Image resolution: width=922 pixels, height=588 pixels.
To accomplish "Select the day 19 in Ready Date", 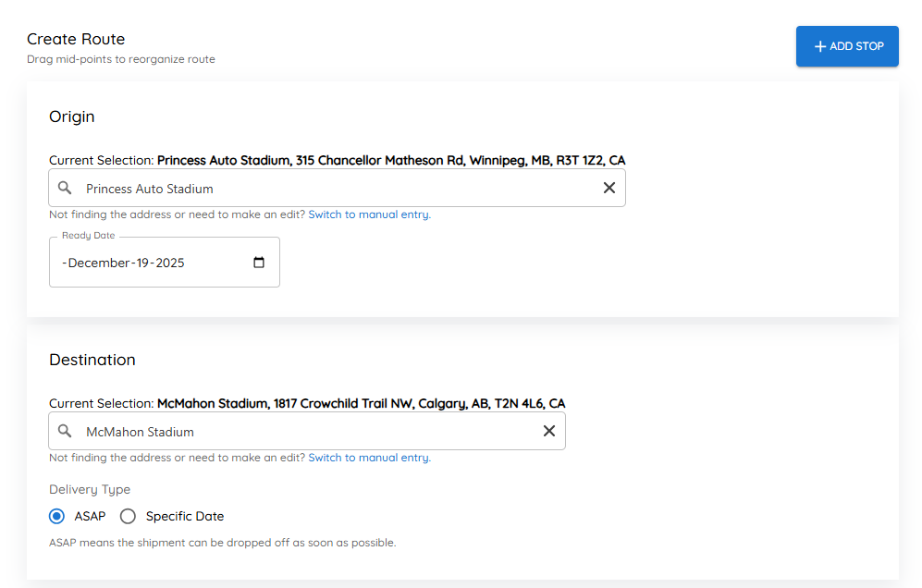I will (142, 263).
